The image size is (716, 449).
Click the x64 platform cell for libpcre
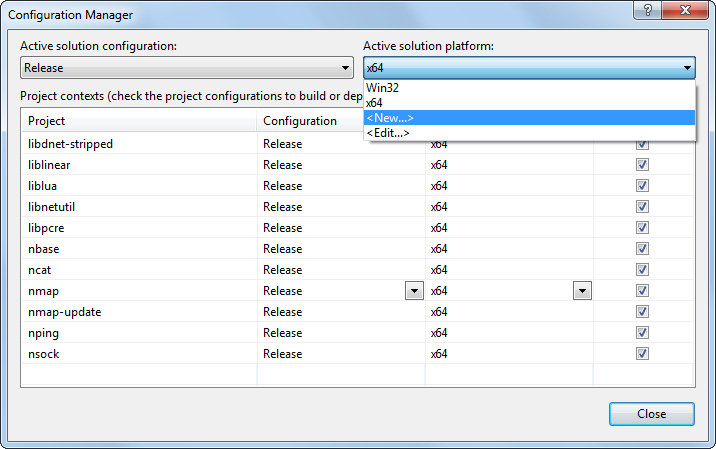pos(509,228)
